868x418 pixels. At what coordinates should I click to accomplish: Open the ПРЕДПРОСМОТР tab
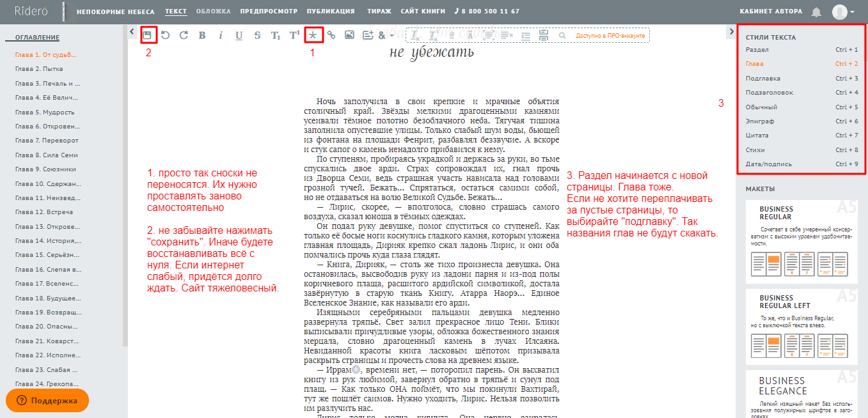(269, 12)
